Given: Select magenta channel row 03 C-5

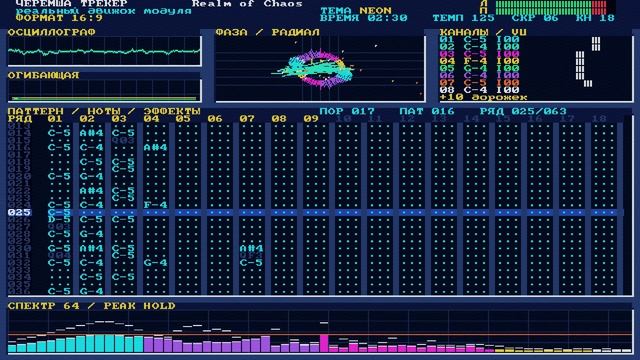Looking at the screenshot, I should pos(479,54).
